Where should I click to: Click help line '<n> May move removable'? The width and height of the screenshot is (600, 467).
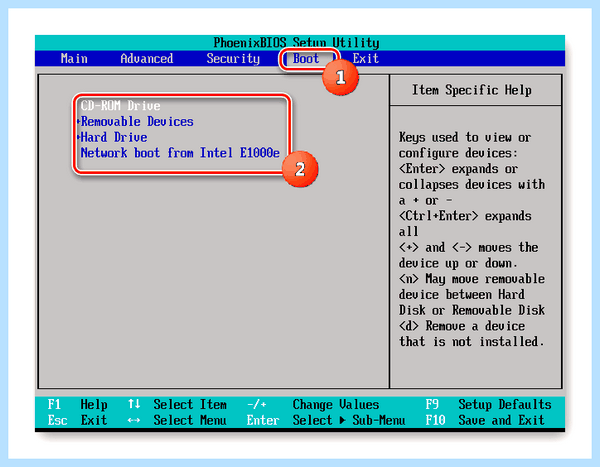[x=472, y=279]
